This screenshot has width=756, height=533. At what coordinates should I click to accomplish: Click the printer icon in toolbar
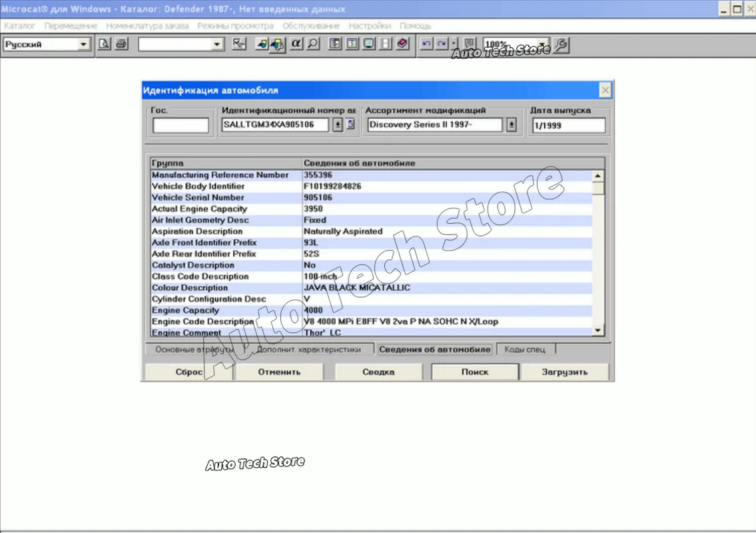click(121, 44)
